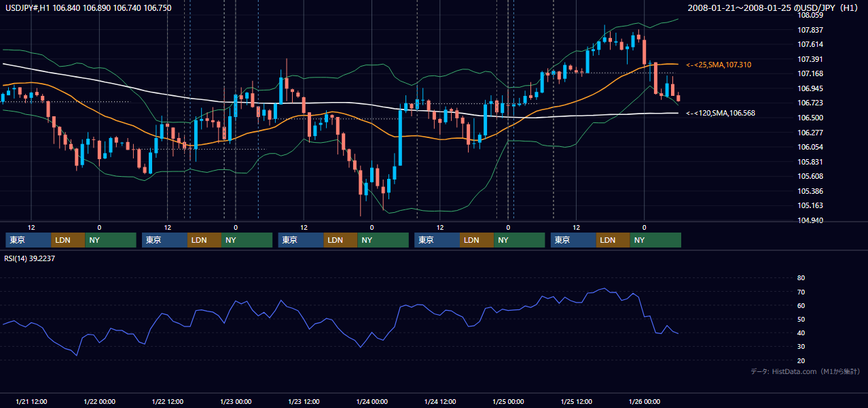Click the 1/24 12:00 time label
This screenshot has width=868, height=408.
tap(440, 401)
